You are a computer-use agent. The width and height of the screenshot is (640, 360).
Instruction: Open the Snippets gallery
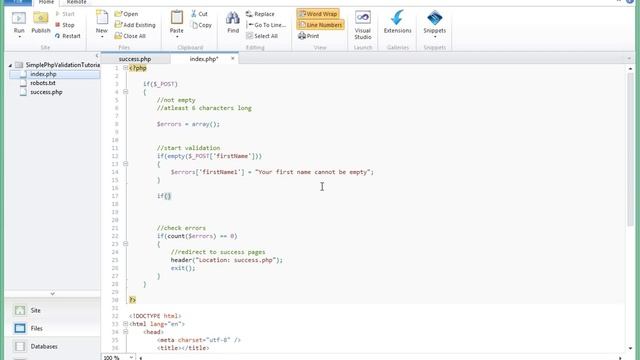(435, 22)
